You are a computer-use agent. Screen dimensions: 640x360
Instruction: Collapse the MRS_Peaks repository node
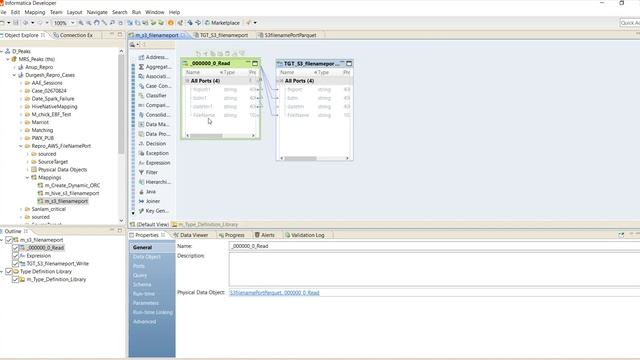tap(8, 59)
